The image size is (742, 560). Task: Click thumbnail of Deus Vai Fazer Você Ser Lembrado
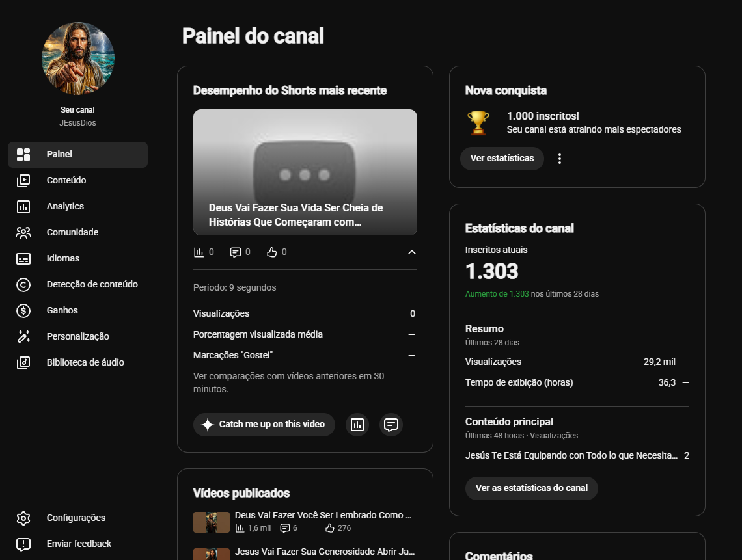click(x=212, y=522)
